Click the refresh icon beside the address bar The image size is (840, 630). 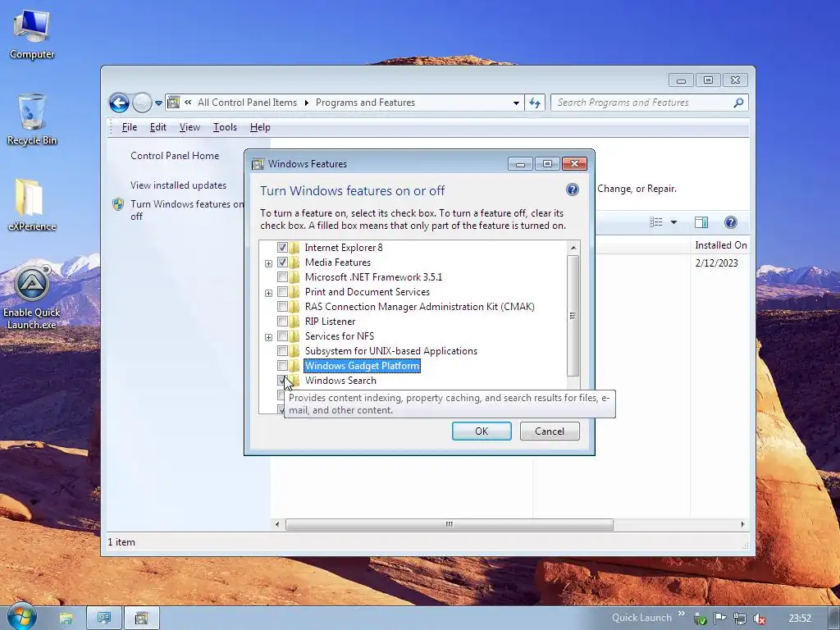click(535, 103)
